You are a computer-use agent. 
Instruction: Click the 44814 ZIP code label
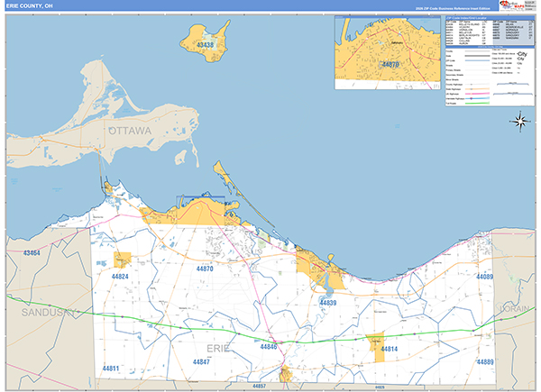[x=389, y=349]
